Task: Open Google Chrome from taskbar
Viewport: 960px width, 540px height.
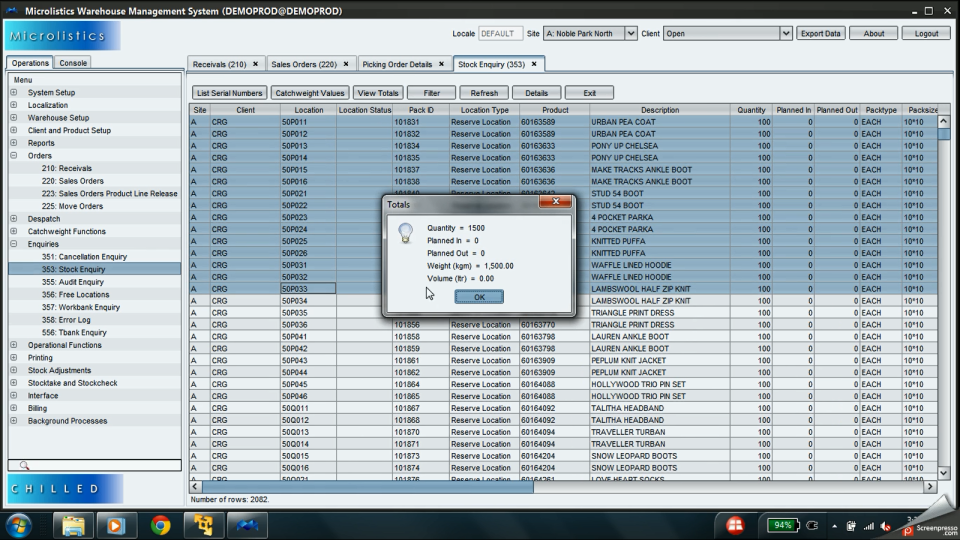Action: coord(160,525)
